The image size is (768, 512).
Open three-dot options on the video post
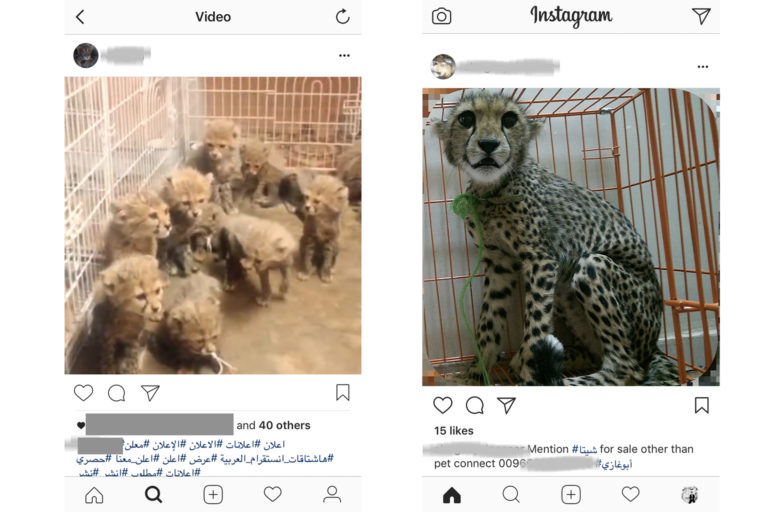coord(344,55)
